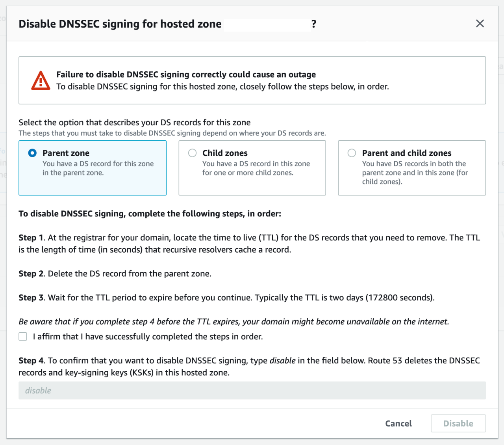Click the red warning triangle icon
Viewport: 504px width, 445px height.
tap(41, 81)
